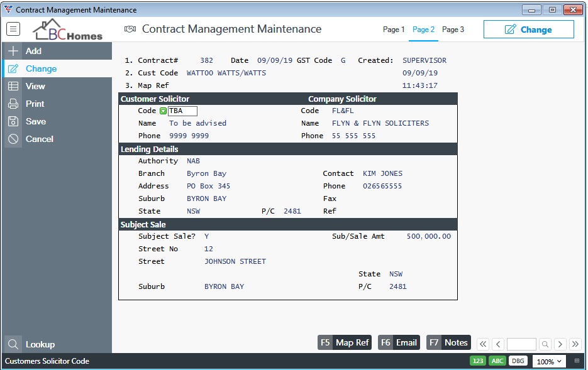Click the Sub/Sale amount 500,000.00

(429, 236)
